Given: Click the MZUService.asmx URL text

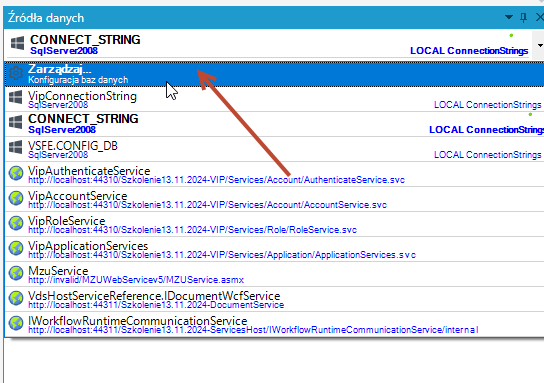Looking at the screenshot, I should pos(136,280).
